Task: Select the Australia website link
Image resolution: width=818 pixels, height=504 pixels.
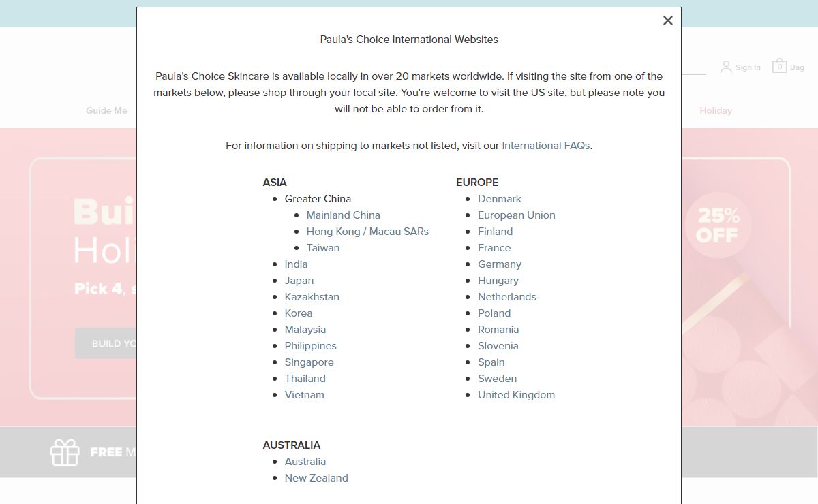Action: [x=305, y=462]
